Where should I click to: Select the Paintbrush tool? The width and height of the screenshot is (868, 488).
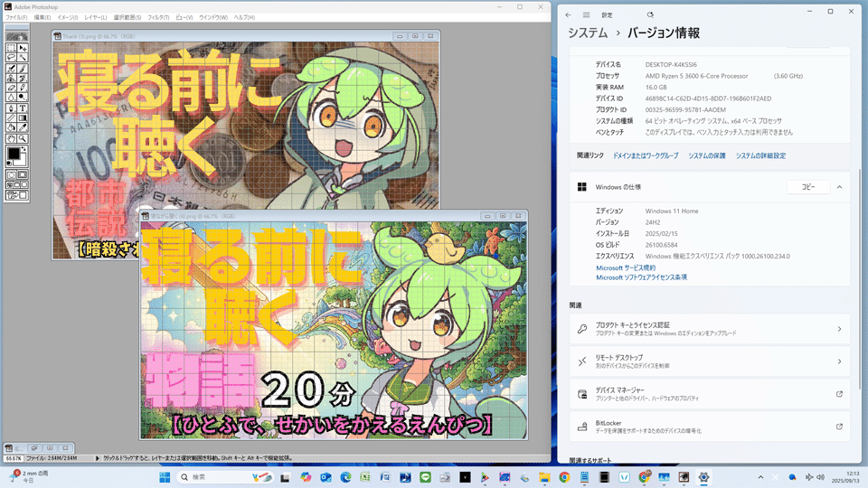pos(23,69)
